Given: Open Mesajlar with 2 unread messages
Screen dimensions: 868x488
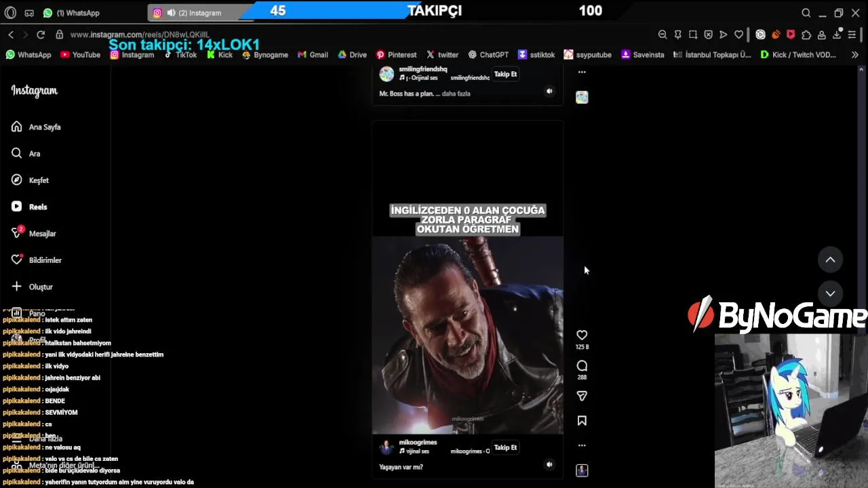Looking at the screenshot, I should click(x=34, y=233).
